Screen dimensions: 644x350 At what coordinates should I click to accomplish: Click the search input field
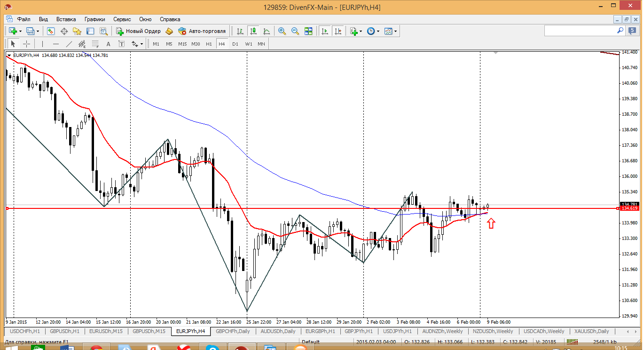[580, 31]
